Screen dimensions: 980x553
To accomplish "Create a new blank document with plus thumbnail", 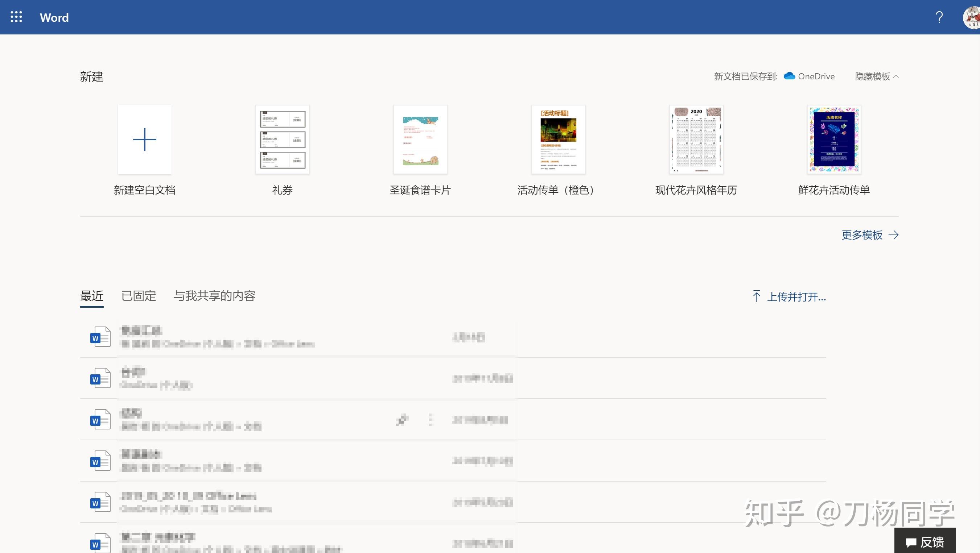I will click(145, 140).
